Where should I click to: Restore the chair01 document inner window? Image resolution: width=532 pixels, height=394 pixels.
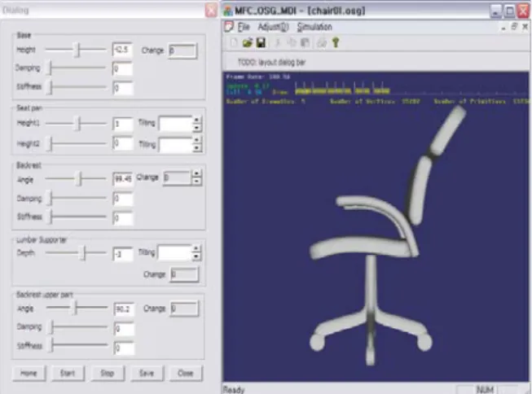click(x=514, y=27)
